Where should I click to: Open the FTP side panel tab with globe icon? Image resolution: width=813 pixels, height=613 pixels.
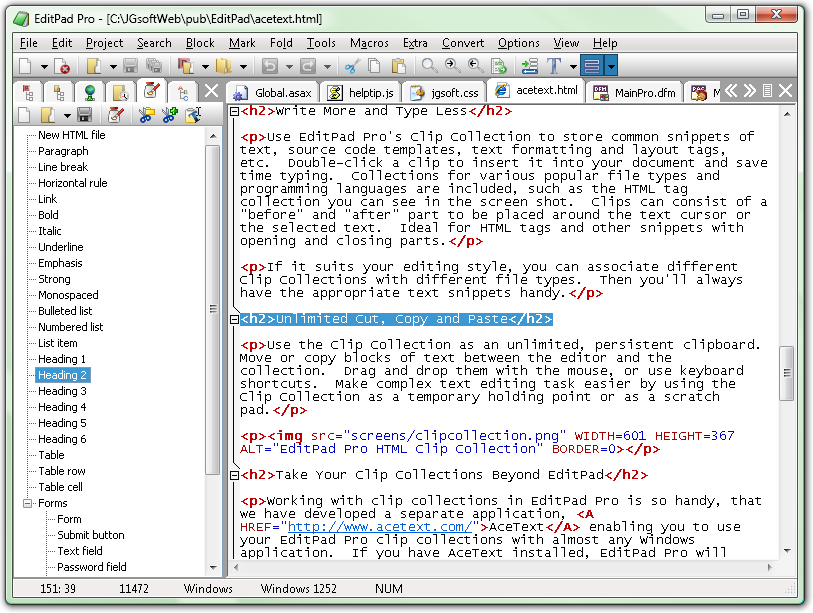(90, 93)
